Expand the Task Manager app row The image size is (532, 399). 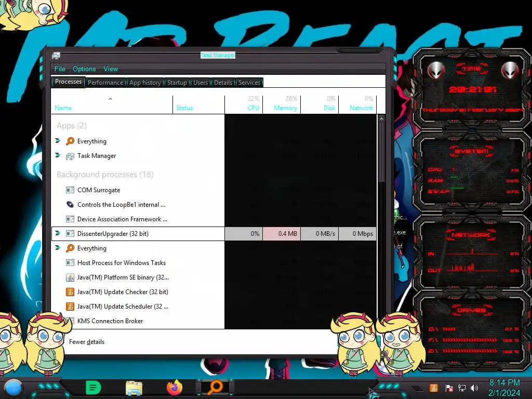coord(58,155)
